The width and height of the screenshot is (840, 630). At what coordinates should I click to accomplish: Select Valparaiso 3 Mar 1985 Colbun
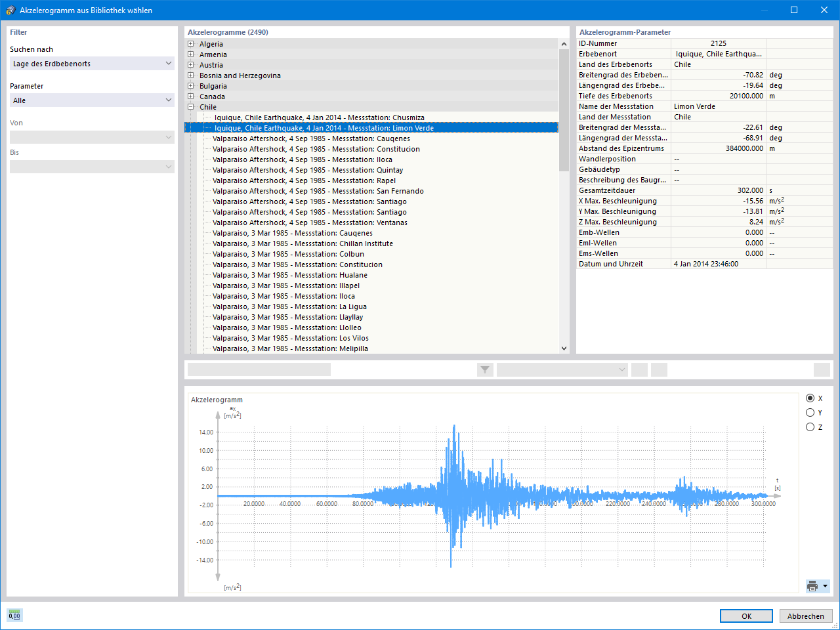tap(288, 254)
